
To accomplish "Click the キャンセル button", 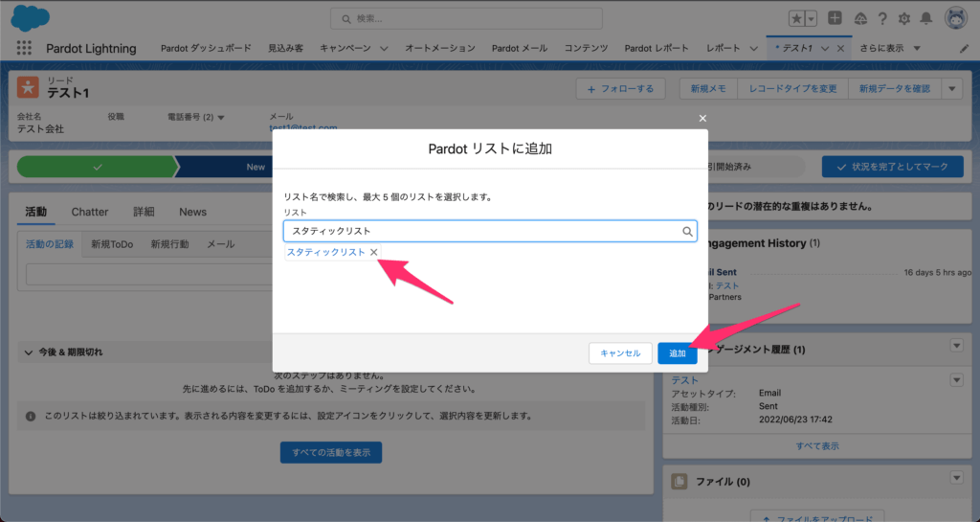I will pos(620,353).
